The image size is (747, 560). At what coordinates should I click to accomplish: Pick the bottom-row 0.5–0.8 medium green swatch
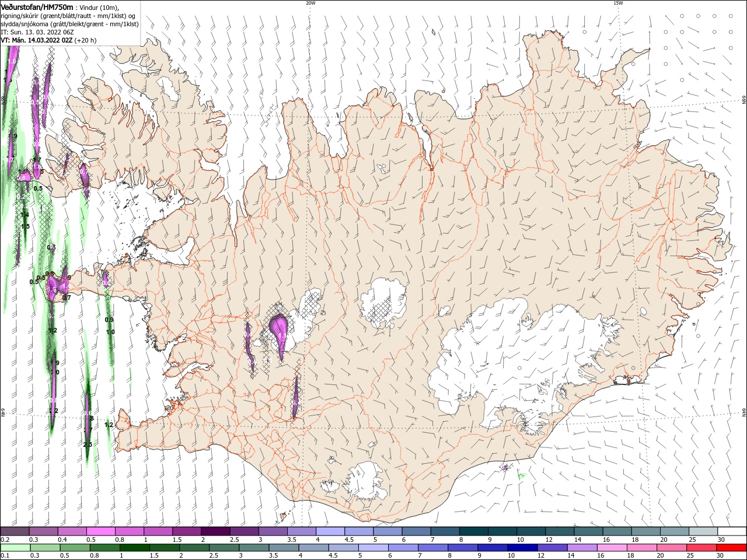pyautogui.click(x=74, y=548)
